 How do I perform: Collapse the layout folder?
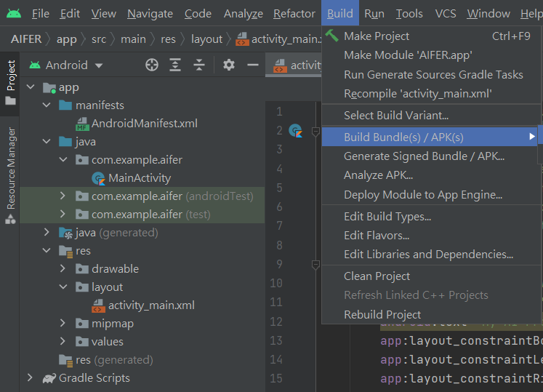[x=63, y=287]
